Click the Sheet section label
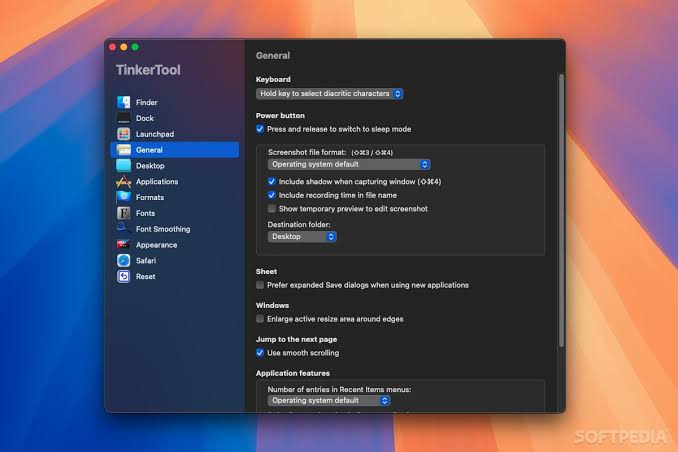 click(266, 271)
